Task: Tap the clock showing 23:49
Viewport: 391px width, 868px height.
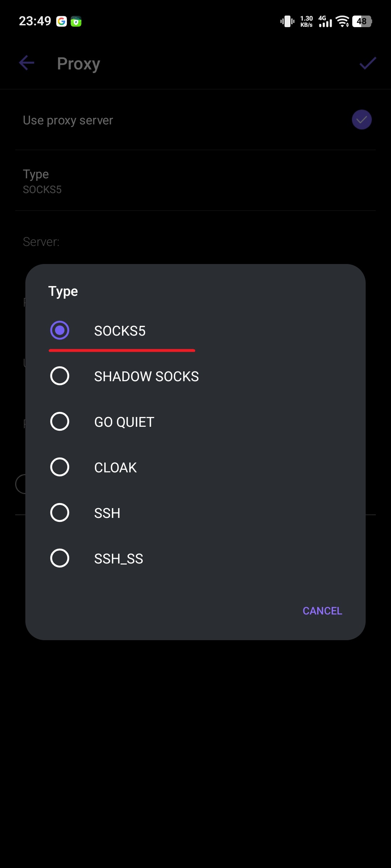Action: (35, 21)
